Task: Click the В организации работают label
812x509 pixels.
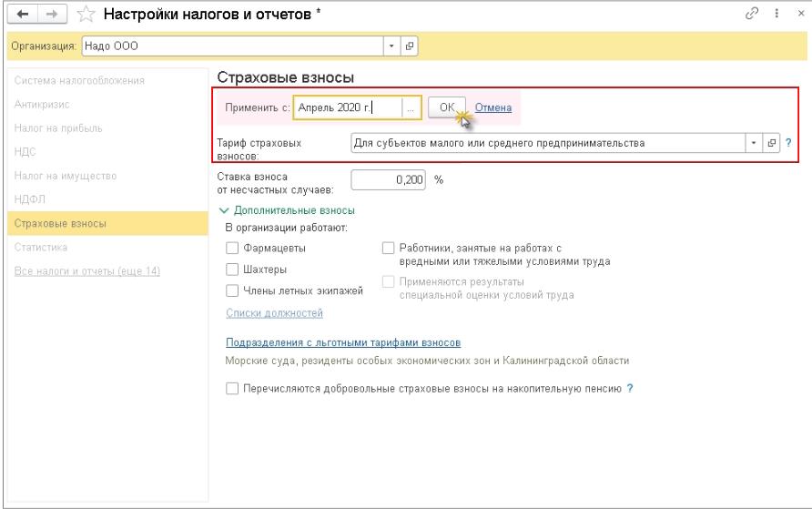Action: coord(287,228)
